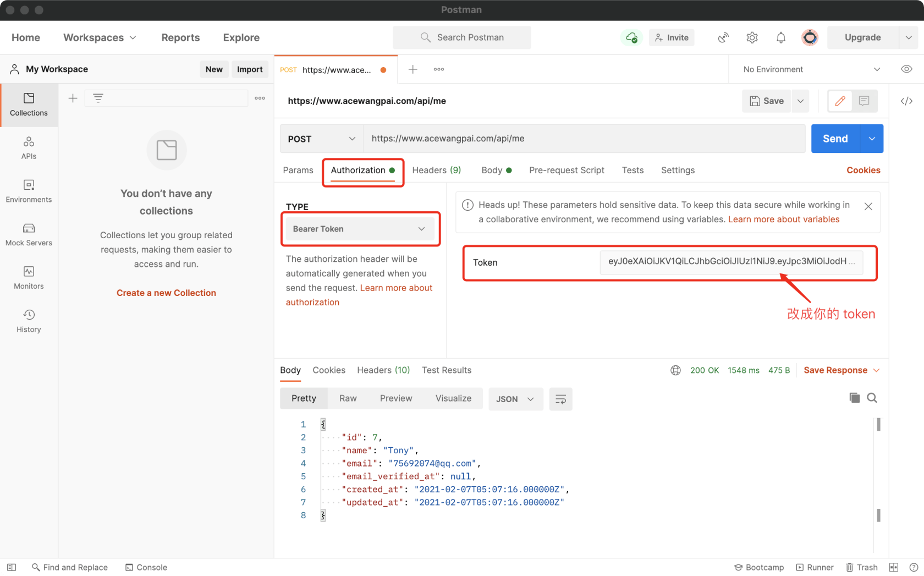Open the code snippet icon

coord(906,101)
